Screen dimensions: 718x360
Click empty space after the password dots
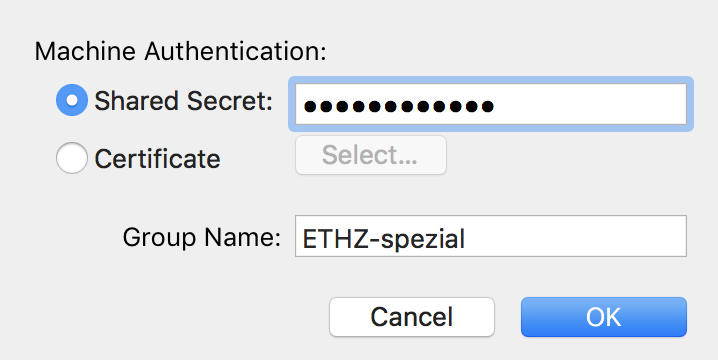pos(591,104)
